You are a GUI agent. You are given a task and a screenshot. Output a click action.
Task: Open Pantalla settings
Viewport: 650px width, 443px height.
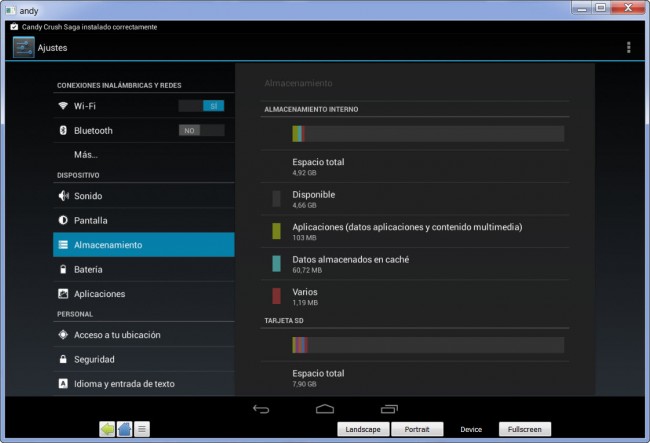pos(144,220)
